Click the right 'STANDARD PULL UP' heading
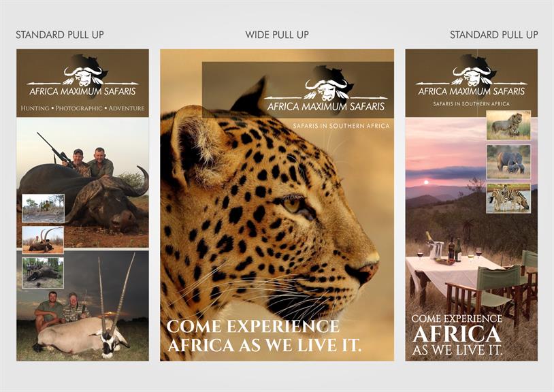Image resolution: width=554 pixels, height=392 pixels. point(493,35)
